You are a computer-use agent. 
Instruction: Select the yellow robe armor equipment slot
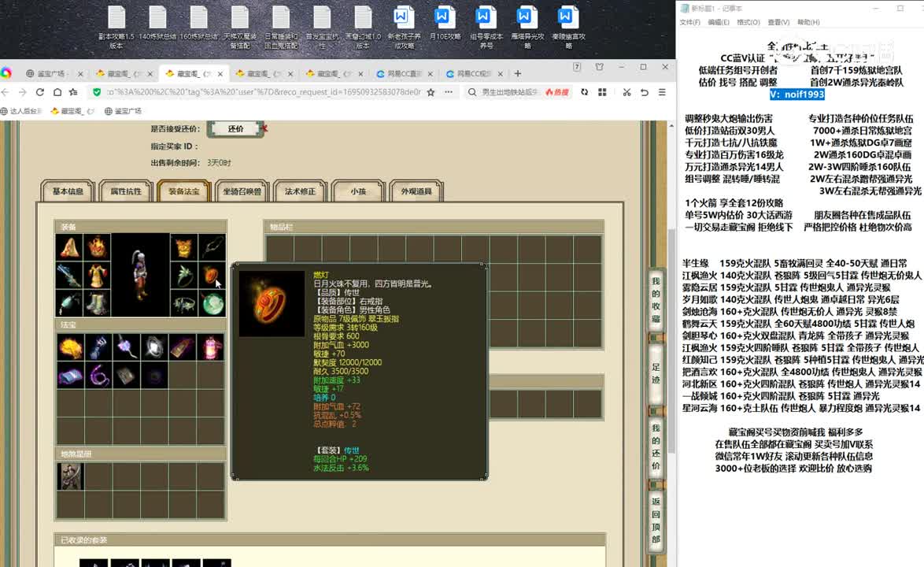98,276
